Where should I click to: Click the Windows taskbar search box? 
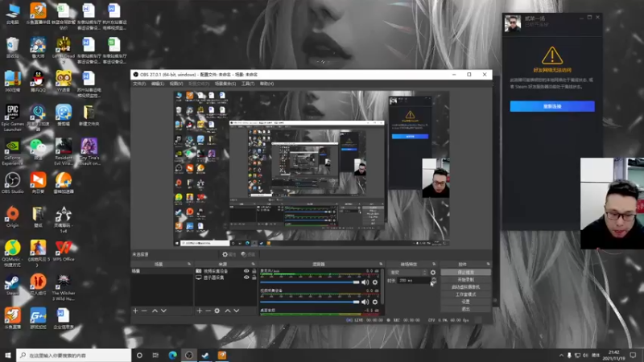[73, 355]
